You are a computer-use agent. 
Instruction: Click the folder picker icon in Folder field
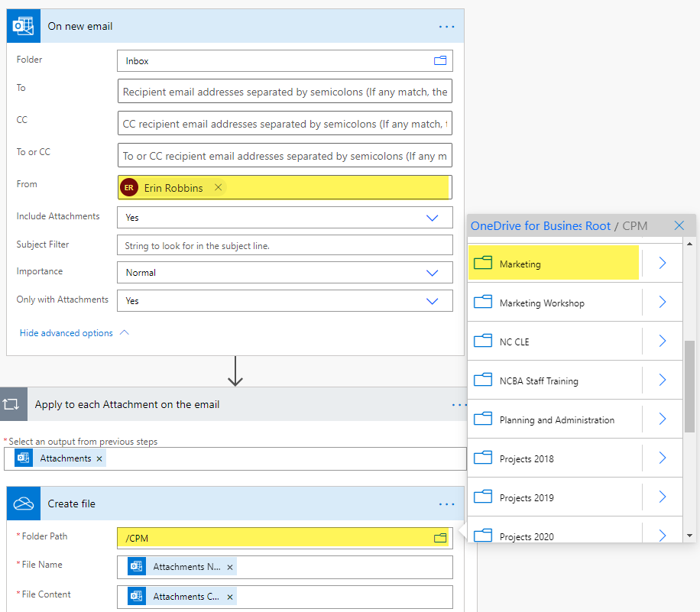pos(439,61)
